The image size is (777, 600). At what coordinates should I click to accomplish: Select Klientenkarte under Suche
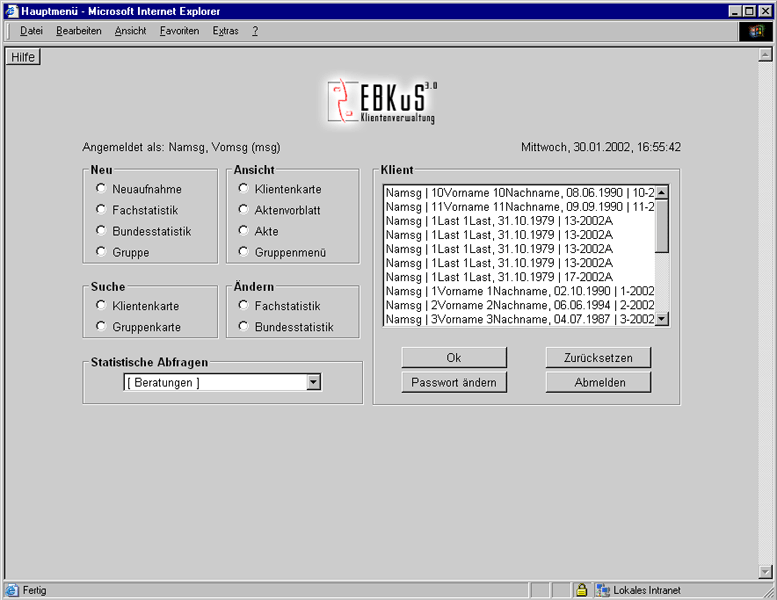101,305
